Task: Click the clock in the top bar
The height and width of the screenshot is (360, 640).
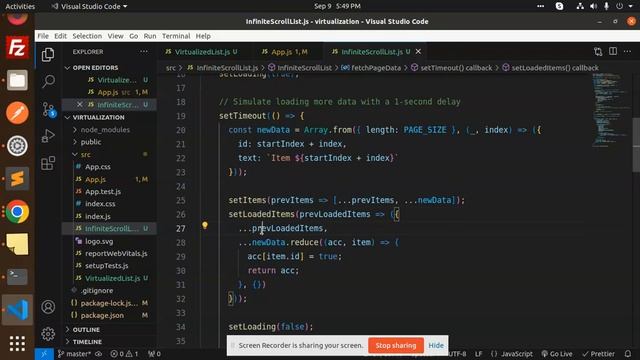Action: pos(337,6)
